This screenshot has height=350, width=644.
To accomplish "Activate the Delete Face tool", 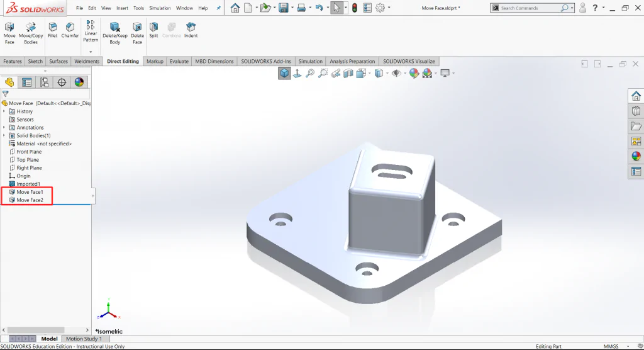I will (x=137, y=33).
